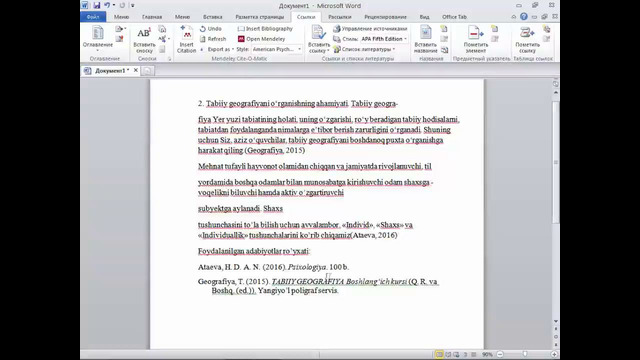Click Управление источниками manage sources
640x360 pixels.
coord(370,29)
